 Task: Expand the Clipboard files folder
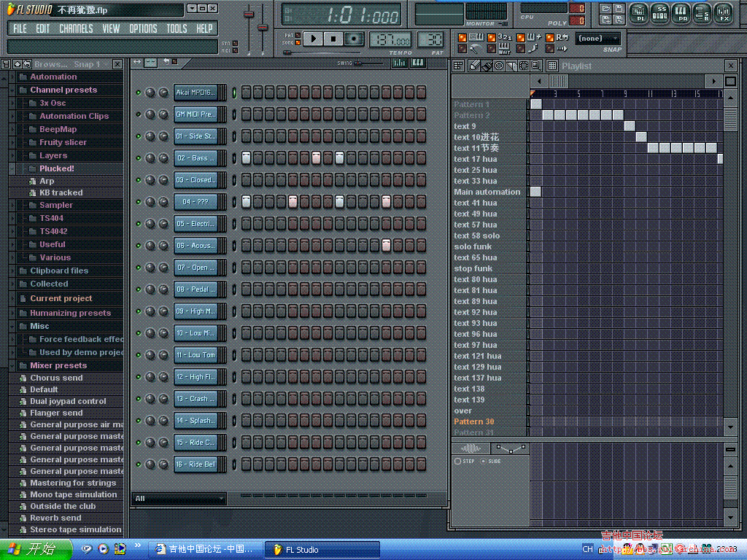coord(12,271)
